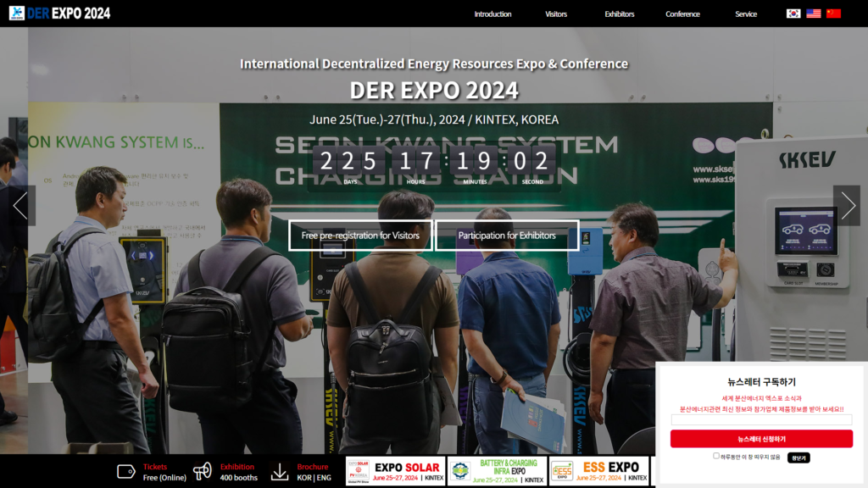The image size is (868, 488).
Task: Click the countdown timer days digits
Action: [x=348, y=161]
